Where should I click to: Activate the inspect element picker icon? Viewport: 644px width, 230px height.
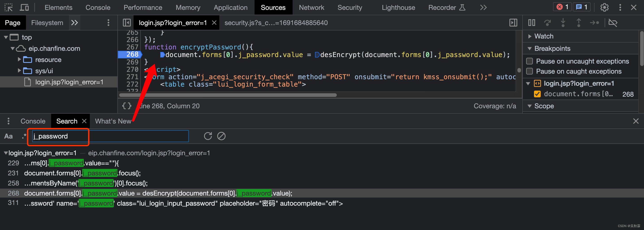(9, 7)
